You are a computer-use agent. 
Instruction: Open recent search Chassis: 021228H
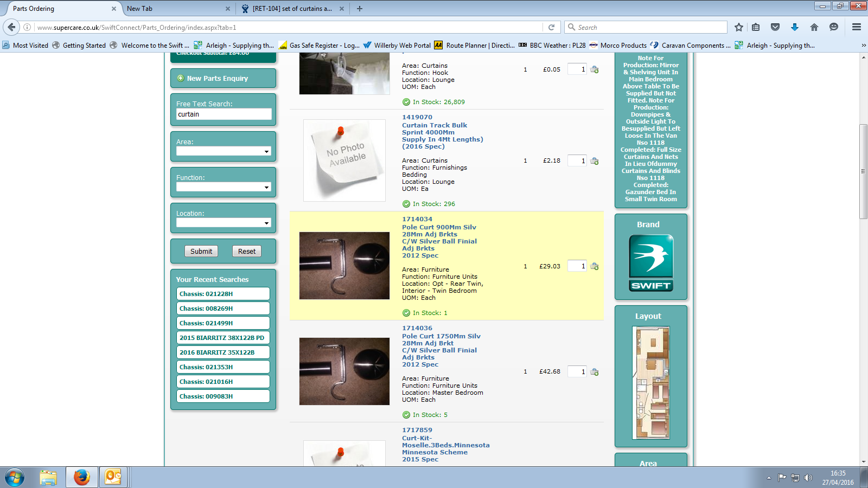coord(223,294)
